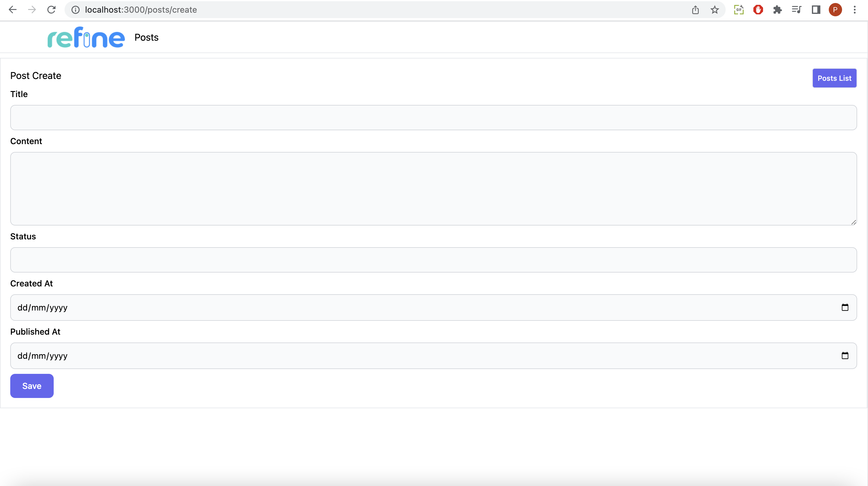The height and width of the screenshot is (486, 868).
Task: Open the GIF recorder extension icon
Action: (x=739, y=10)
